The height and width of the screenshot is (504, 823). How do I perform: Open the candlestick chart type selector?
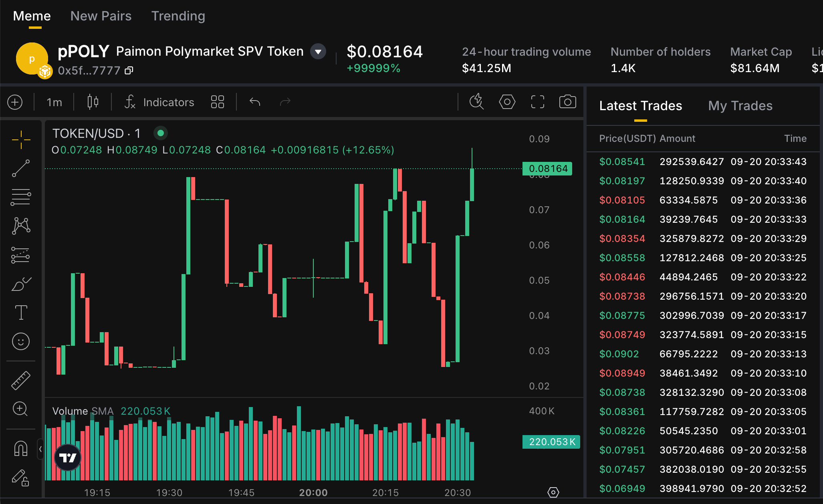(x=93, y=102)
